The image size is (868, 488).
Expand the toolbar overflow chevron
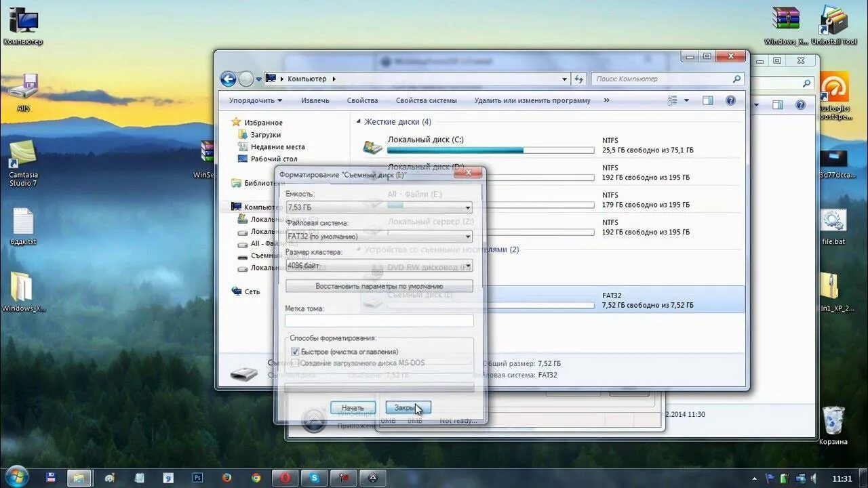pyautogui.click(x=606, y=100)
